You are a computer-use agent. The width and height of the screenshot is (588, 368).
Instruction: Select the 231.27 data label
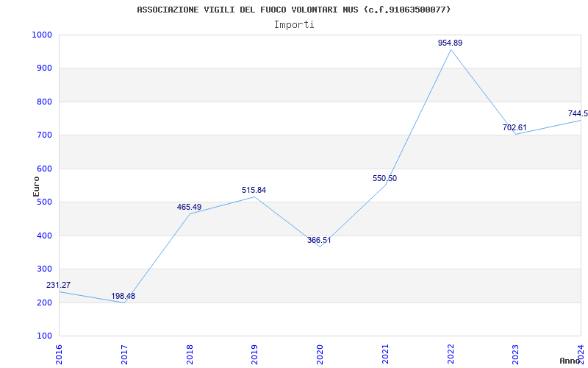[x=59, y=285]
